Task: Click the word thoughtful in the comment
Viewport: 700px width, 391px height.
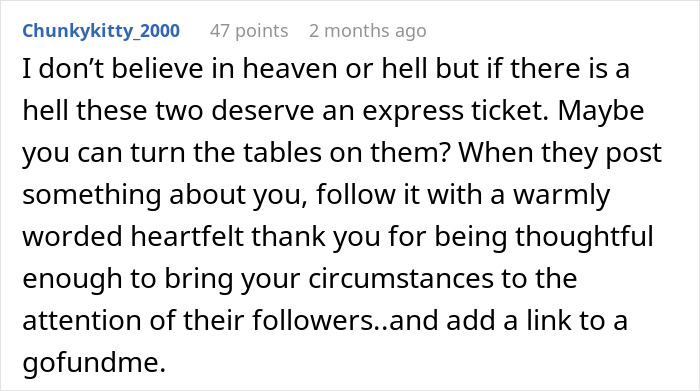Action: click(x=584, y=236)
